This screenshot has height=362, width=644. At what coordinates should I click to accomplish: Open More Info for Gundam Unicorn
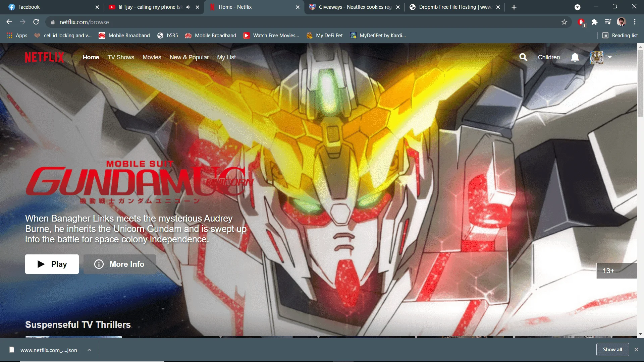point(120,264)
